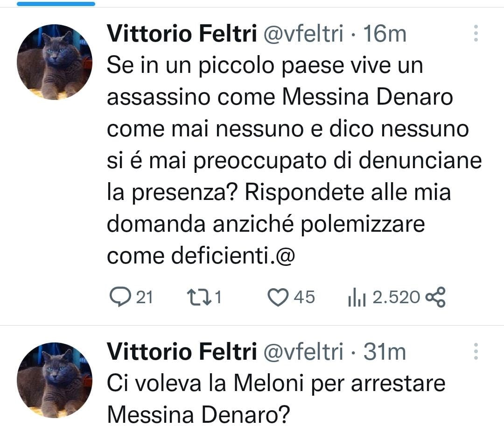The height and width of the screenshot is (434, 504).
Task: Open more options on the second tweet
Action: [x=476, y=350]
